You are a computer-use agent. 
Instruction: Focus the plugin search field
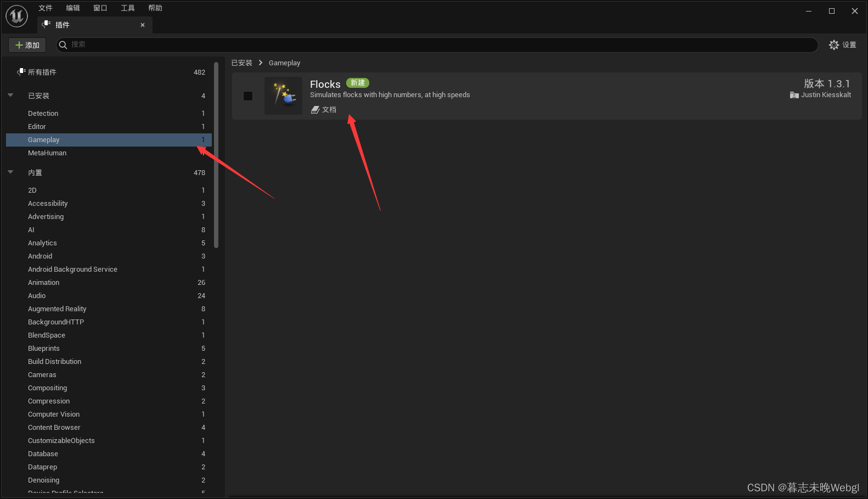click(437, 44)
